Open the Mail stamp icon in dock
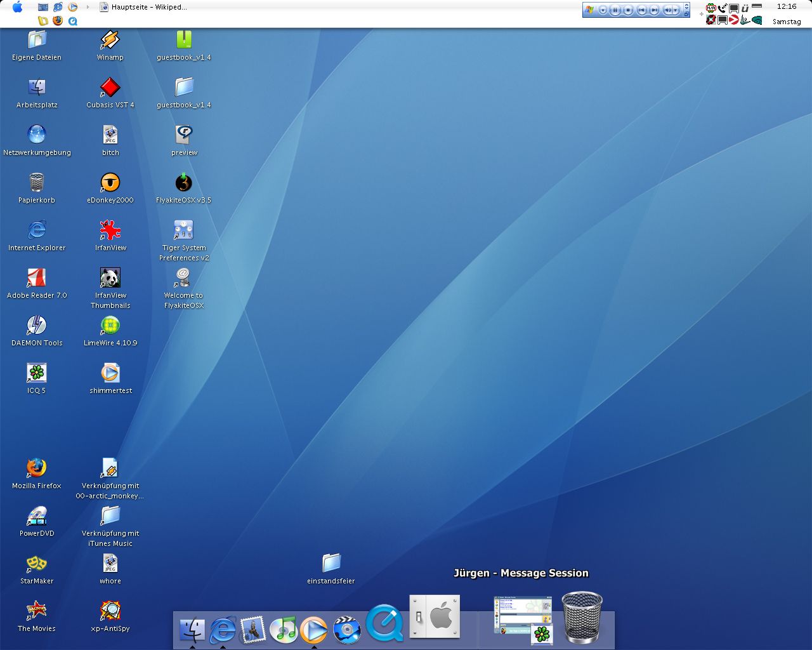The width and height of the screenshot is (812, 650). (252, 630)
